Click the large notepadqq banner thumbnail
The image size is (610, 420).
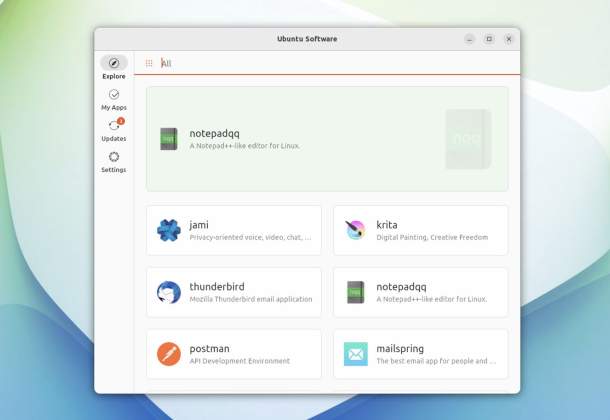click(x=467, y=139)
